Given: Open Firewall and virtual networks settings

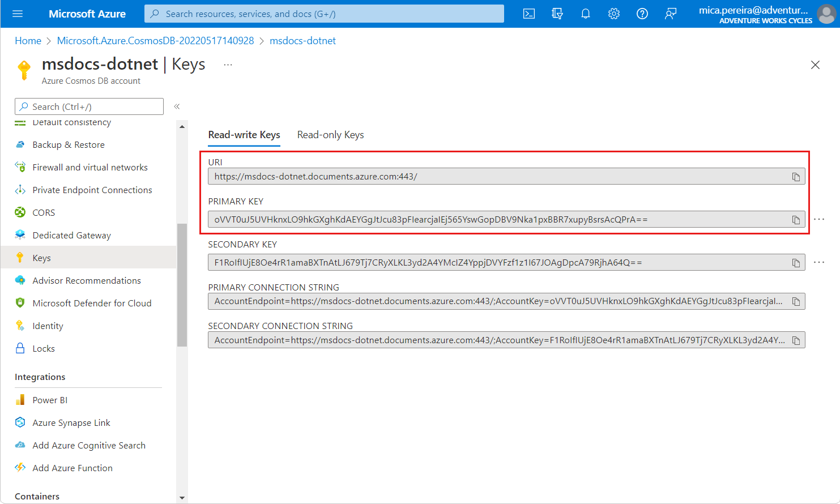Looking at the screenshot, I should click(x=89, y=168).
